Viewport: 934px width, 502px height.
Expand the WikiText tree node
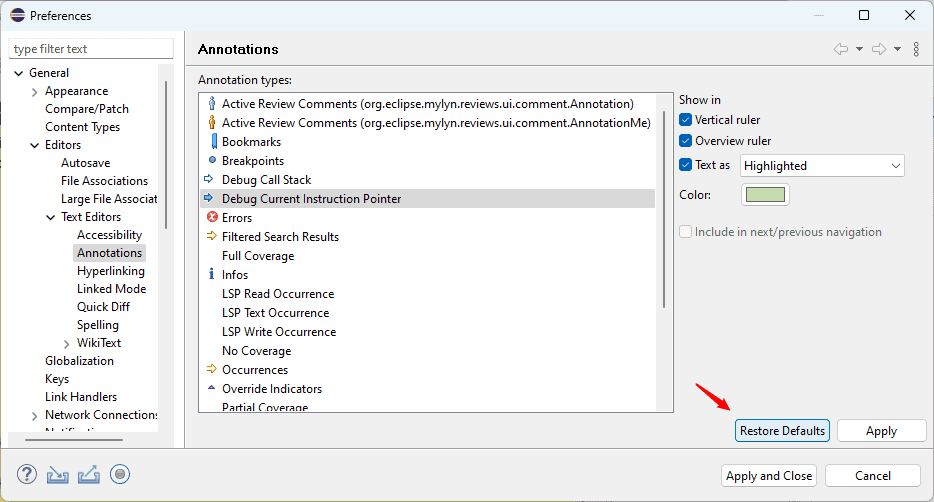(x=66, y=343)
